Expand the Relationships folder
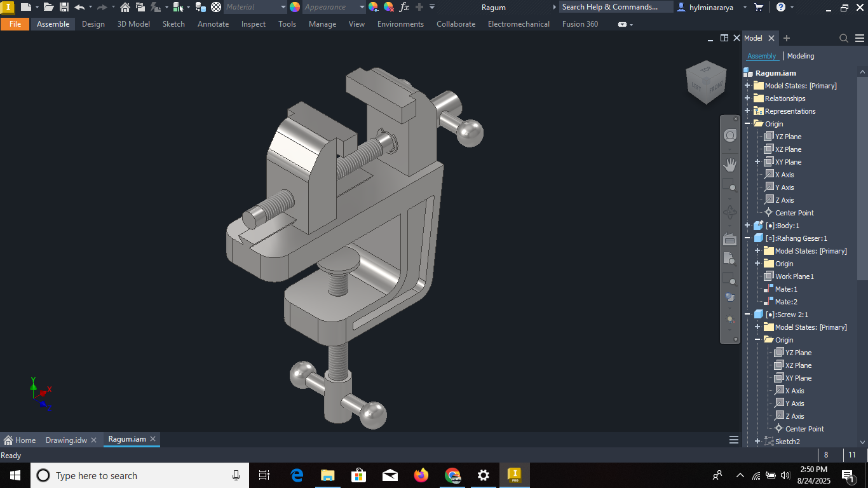This screenshot has width=868, height=488. (747, 98)
